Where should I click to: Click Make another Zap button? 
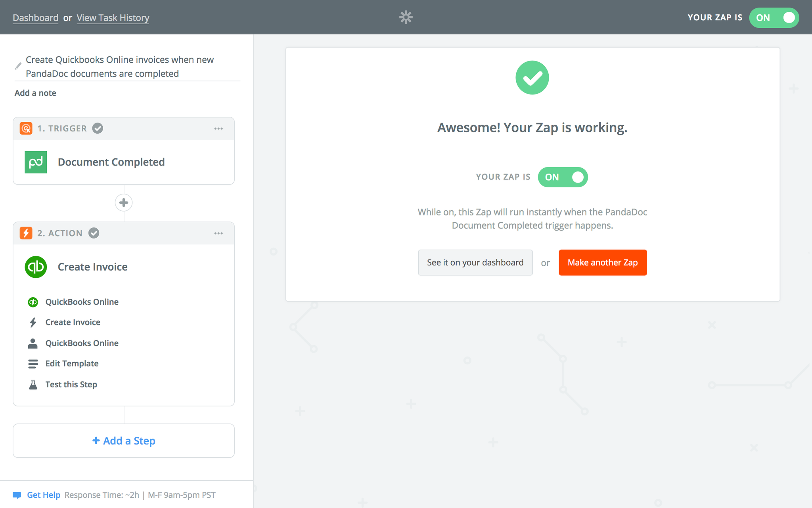tap(603, 262)
